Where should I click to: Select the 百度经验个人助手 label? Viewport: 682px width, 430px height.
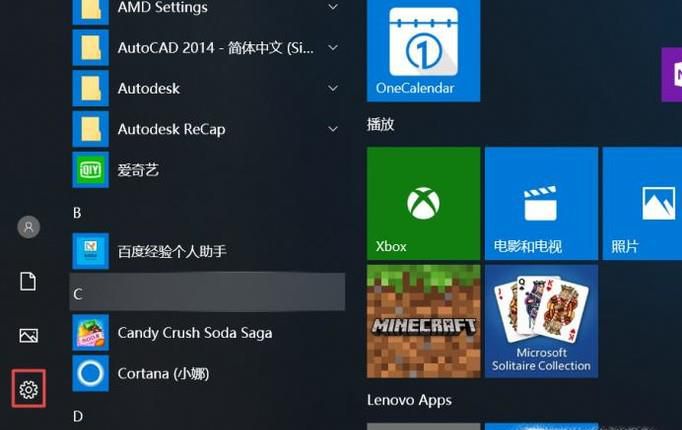pyautogui.click(x=172, y=251)
